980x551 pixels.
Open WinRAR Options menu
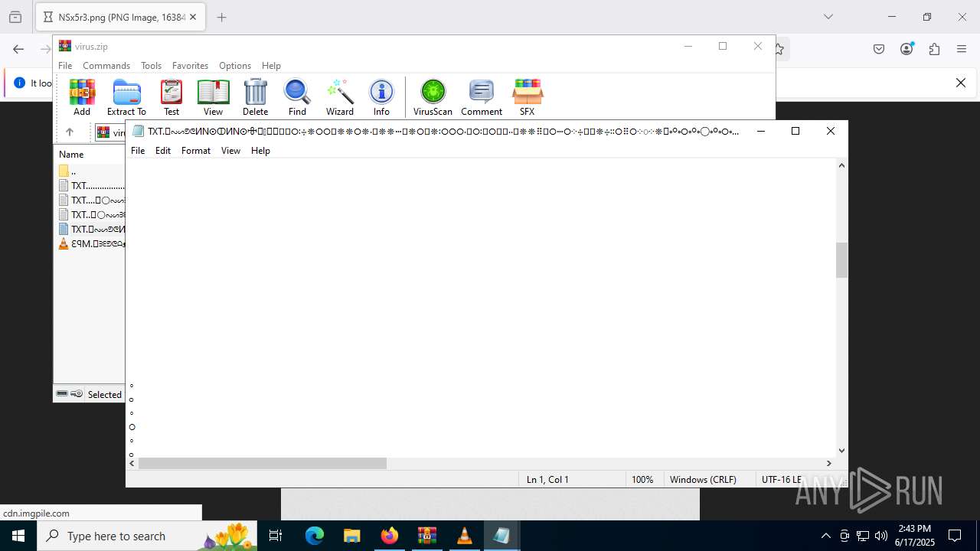[x=235, y=66]
